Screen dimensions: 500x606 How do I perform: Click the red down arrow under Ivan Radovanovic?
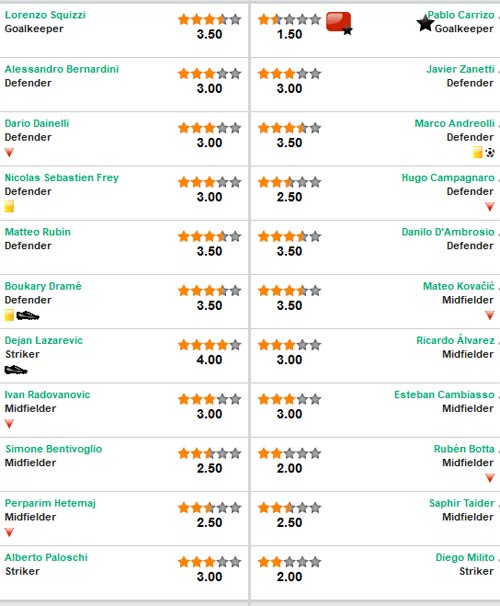click(x=9, y=424)
